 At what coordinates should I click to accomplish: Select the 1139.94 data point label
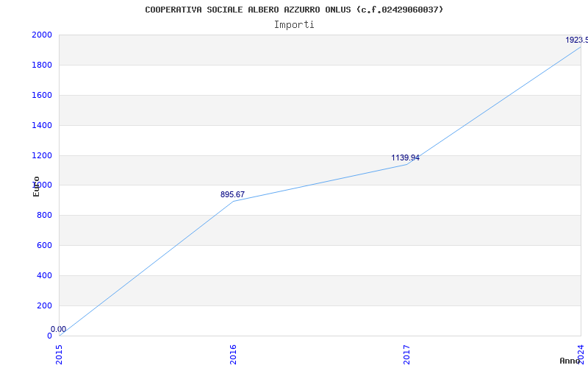(406, 158)
